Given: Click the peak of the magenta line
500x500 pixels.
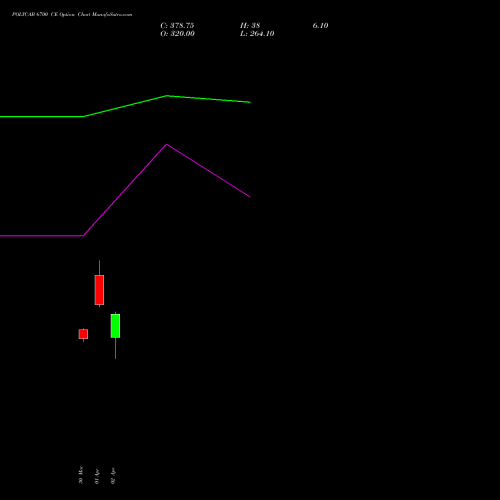Looking at the screenshot, I should (x=167, y=144).
